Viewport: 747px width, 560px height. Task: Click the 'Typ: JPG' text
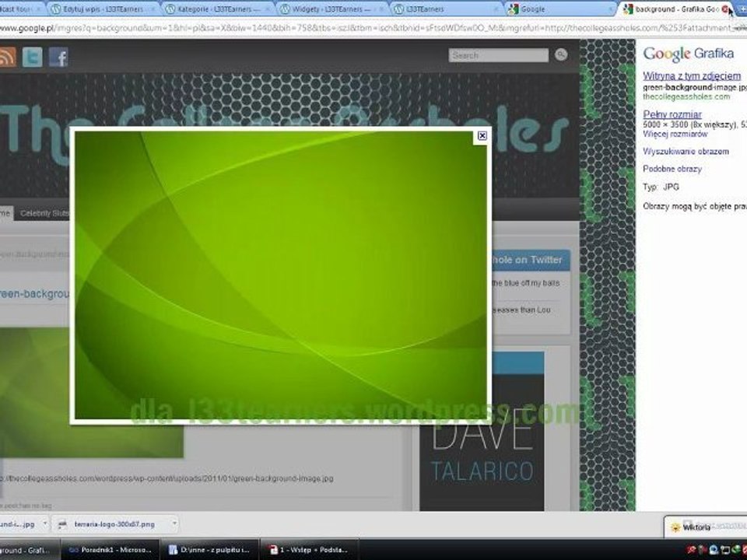click(661, 187)
